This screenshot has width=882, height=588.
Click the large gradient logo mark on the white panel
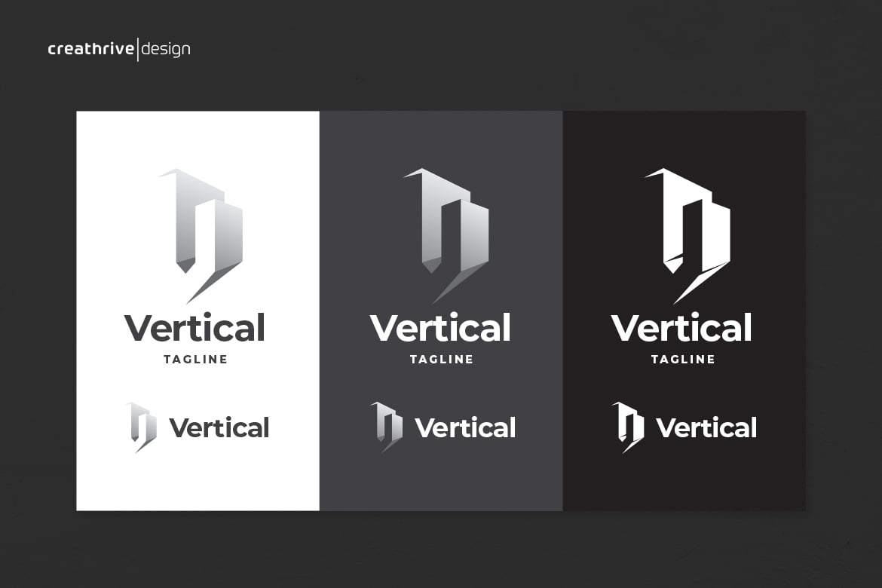[x=201, y=236]
